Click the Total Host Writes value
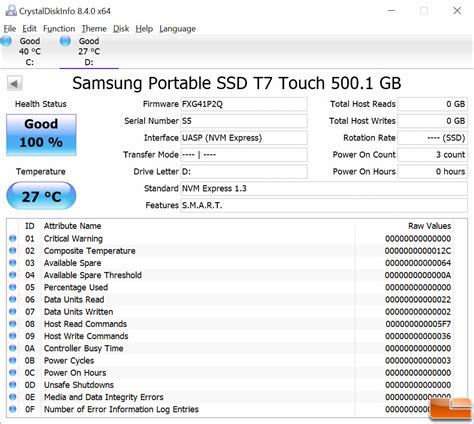 click(432, 121)
